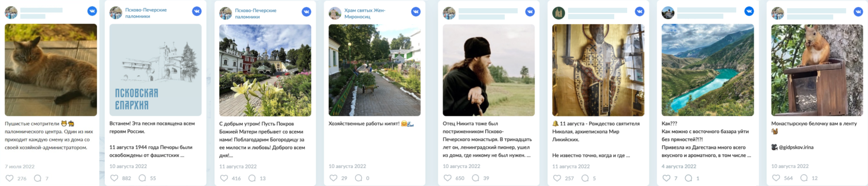
Task: Open comments on Отец Никита post
Action: pos(475,178)
